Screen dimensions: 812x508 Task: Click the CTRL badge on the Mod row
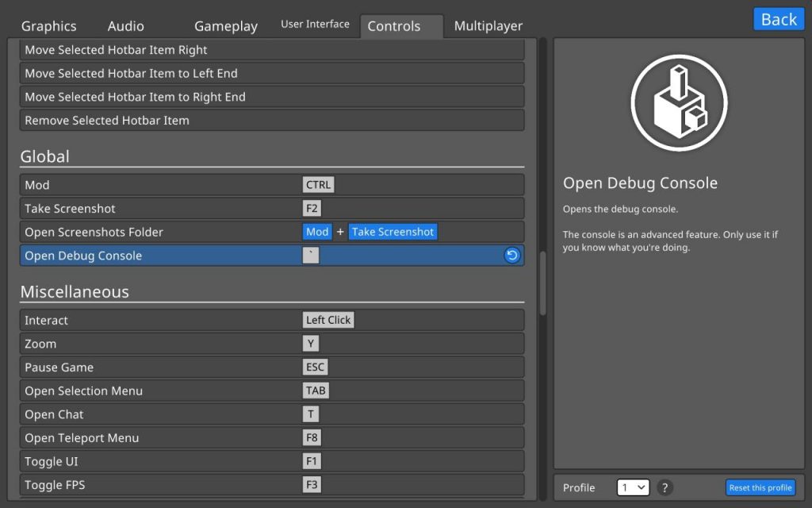[x=317, y=184]
